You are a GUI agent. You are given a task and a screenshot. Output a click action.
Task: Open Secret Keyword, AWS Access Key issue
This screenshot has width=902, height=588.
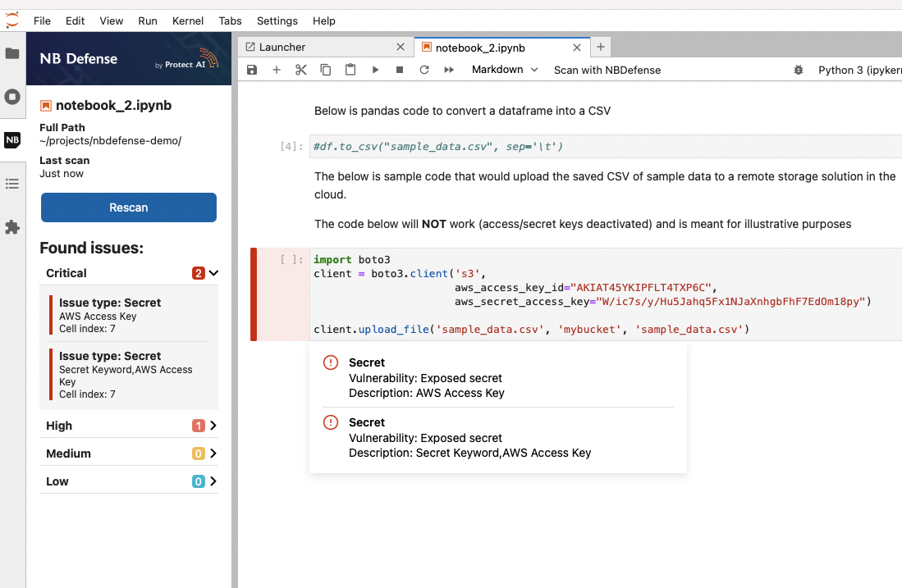click(129, 374)
